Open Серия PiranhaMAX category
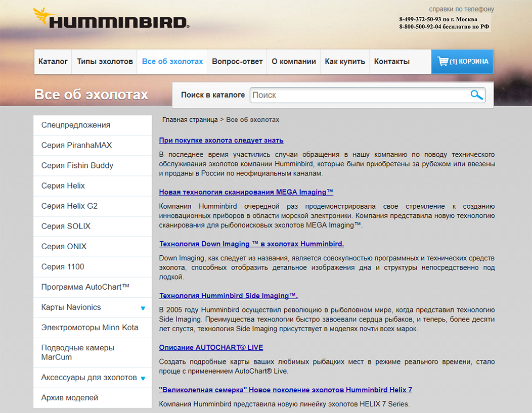This screenshot has width=532, height=413. pos(93,146)
